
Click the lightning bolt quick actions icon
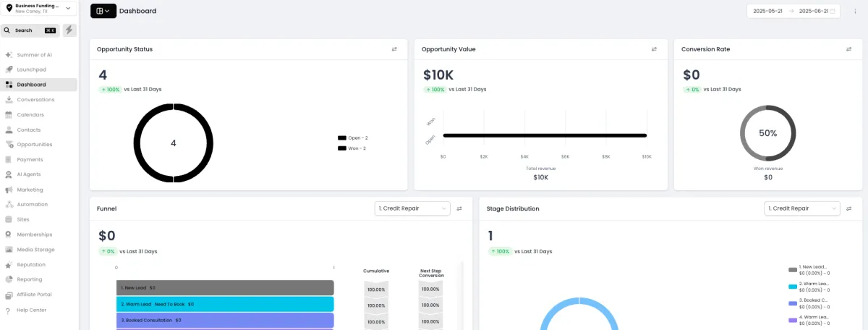[x=69, y=30]
